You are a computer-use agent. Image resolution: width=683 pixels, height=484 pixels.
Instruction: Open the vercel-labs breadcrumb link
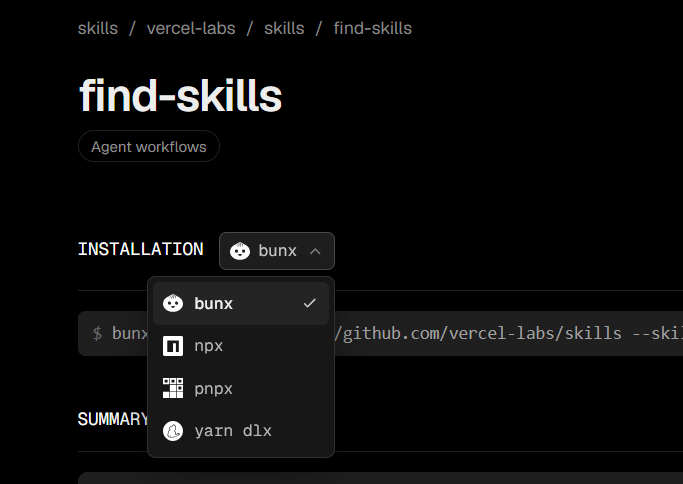click(191, 28)
